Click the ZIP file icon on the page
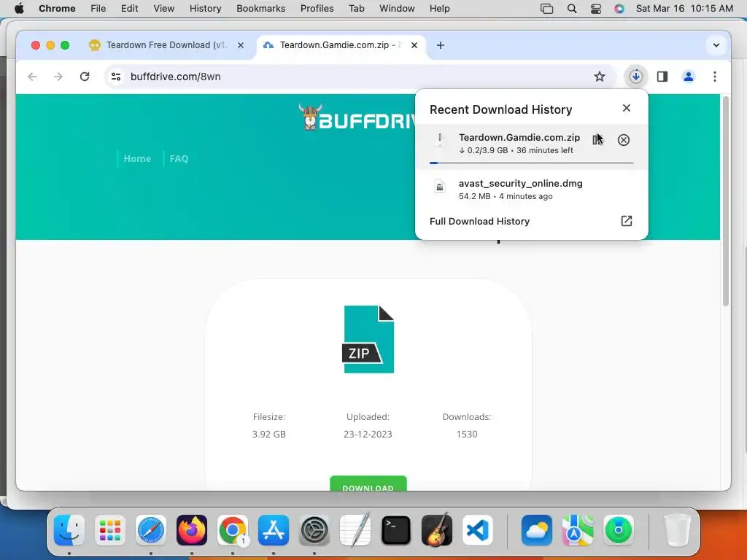This screenshot has width=747, height=560. [368, 339]
